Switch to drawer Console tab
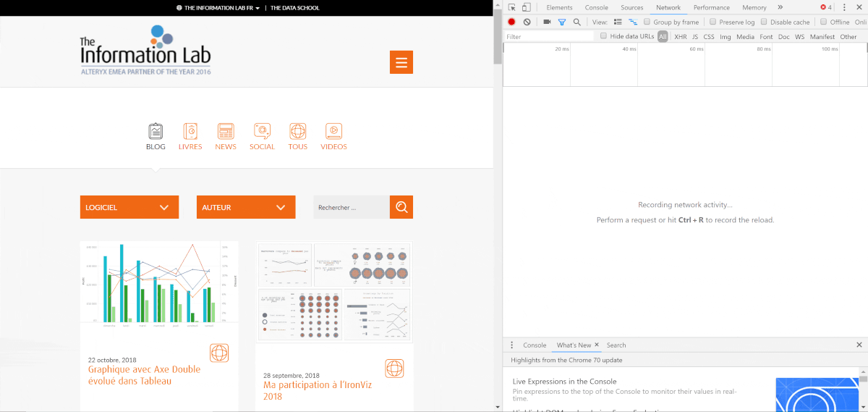Image resolution: width=868 pixels, height=412 pixels. tap(535, 345)
